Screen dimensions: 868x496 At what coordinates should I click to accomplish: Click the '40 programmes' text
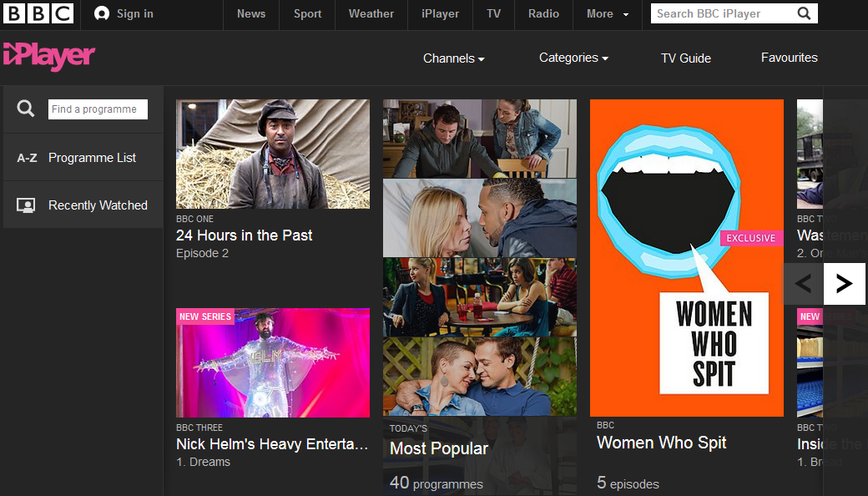click(x=437, y=483)
